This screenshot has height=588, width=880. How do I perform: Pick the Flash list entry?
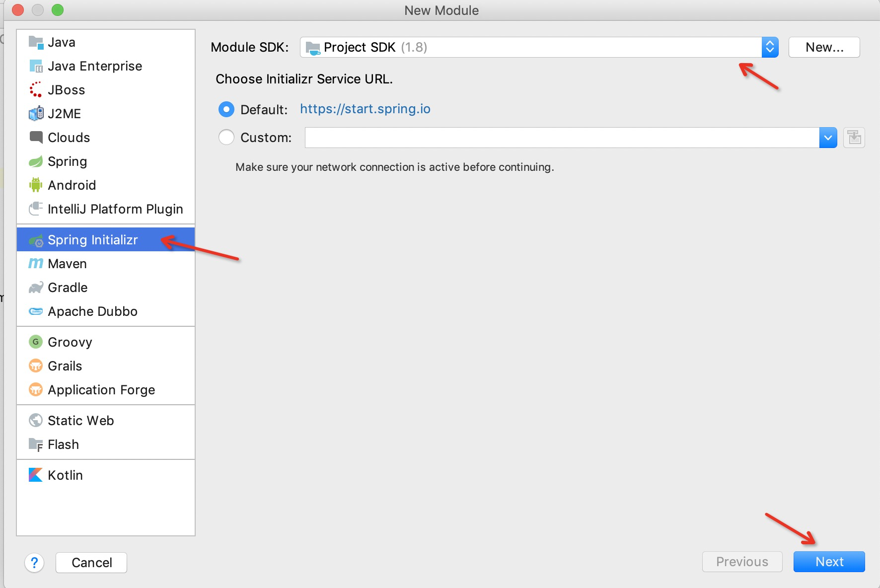(x=106, y=444)
